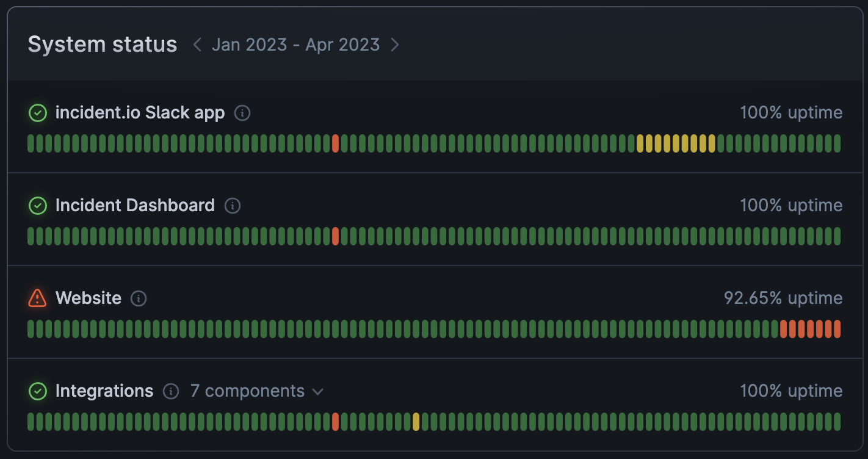Click the orange warning triangle beside Website
Image resolution: width=868 pixels, height=459 pixels.
[x=37, y=298]
